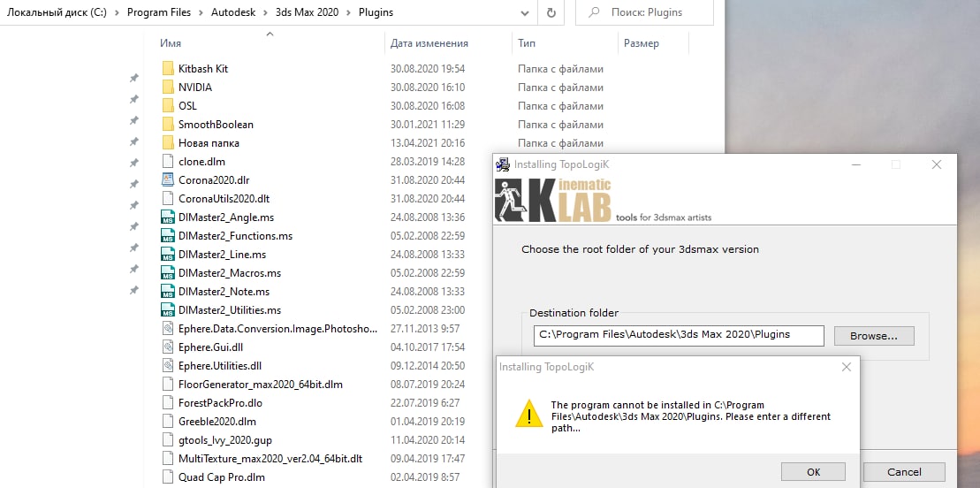Expand the chevron after Autodesk breadcrumb
This screenshot has width=980, height=488.
266,12
